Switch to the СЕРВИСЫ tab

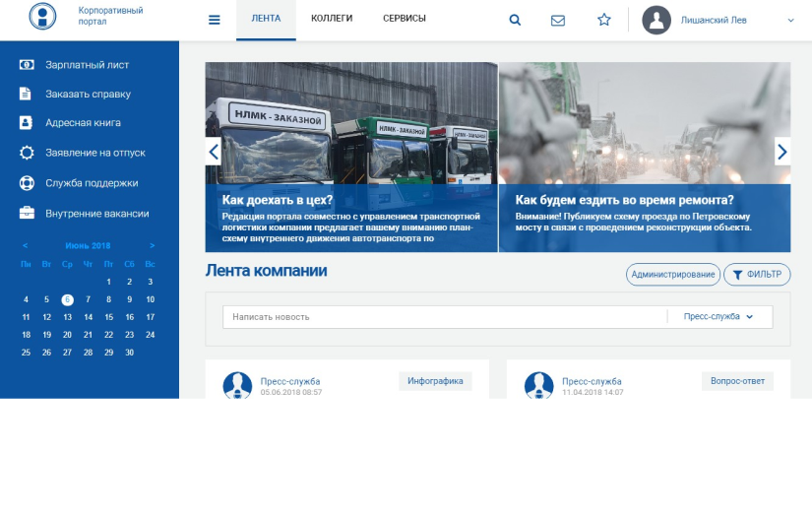click(405, 19)
